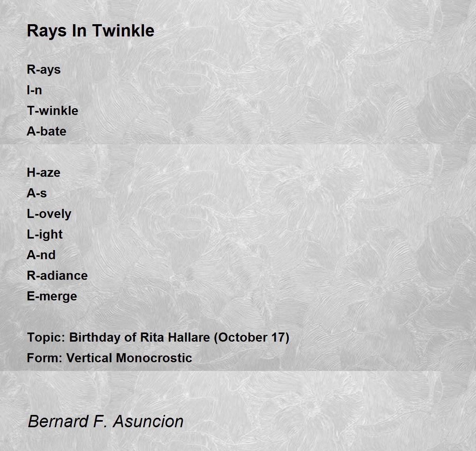Click the poem title Rays In Twinkle
The height and width of the screenshot is (451, 476).
click(90, 31)
